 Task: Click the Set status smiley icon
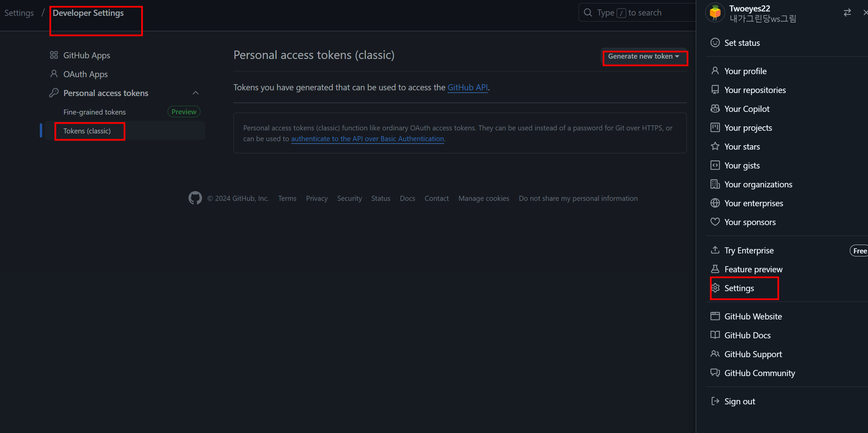(x=715, y=43)
